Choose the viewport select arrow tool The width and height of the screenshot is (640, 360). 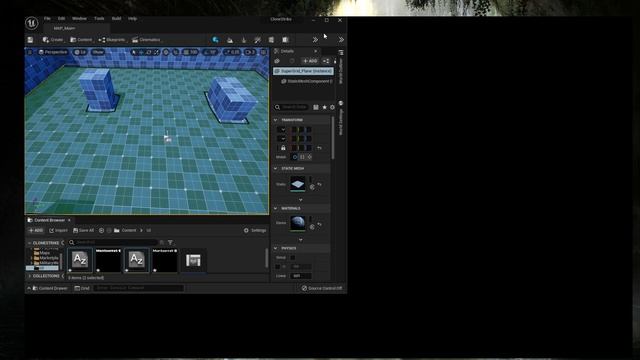pyautogui.click(x=134, y=52)
